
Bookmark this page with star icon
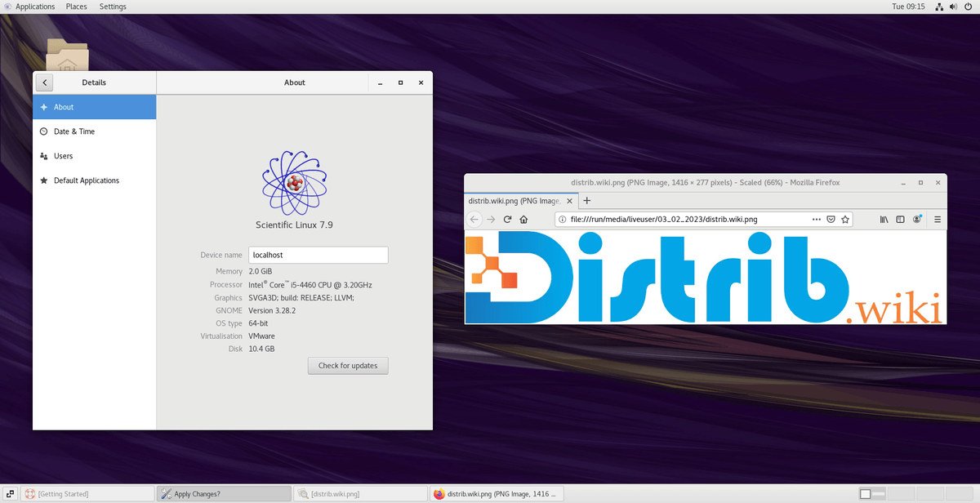coord(845,219)
